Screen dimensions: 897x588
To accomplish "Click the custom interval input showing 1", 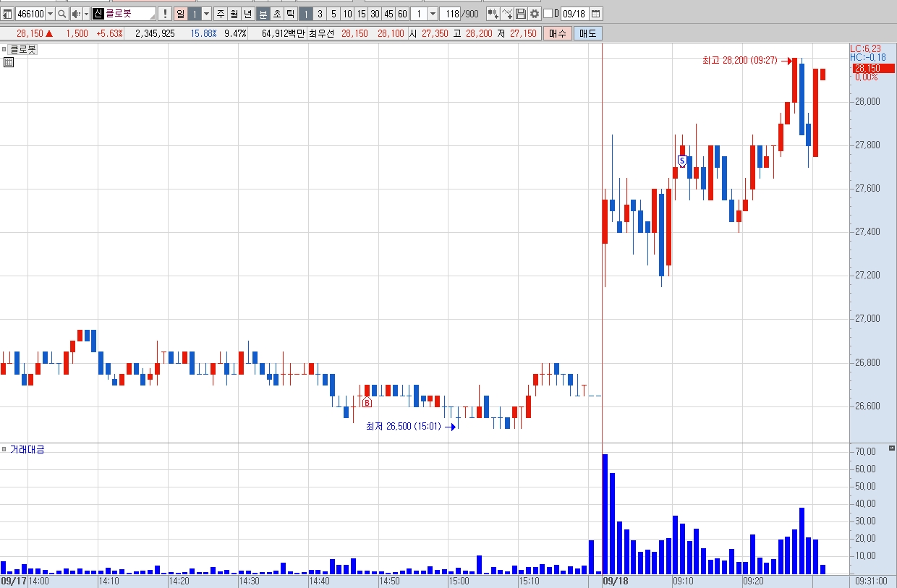I will (419, 14).
